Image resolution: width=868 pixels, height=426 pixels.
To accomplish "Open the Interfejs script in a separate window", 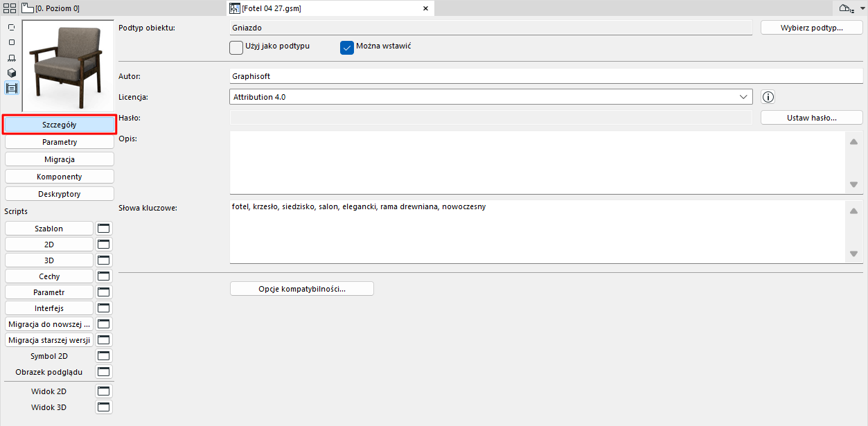I will click(103, 308).
